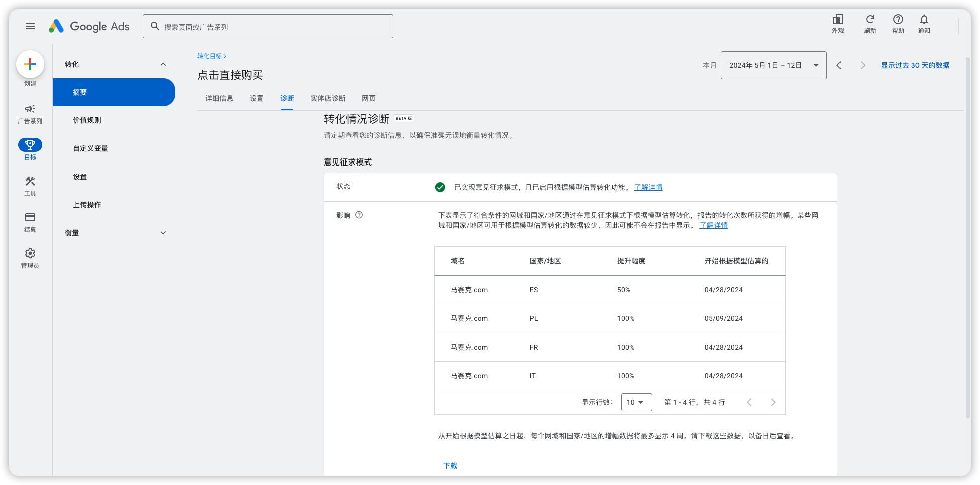Collapse the 转化 sidebar section

pos(163,64)
